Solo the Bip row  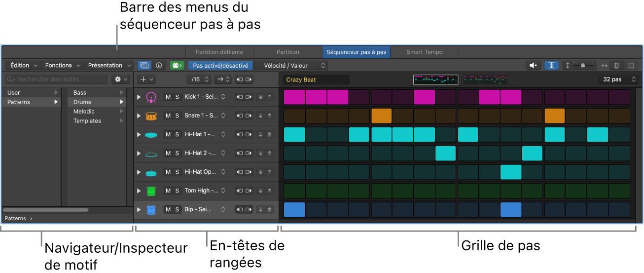point(177,209)
